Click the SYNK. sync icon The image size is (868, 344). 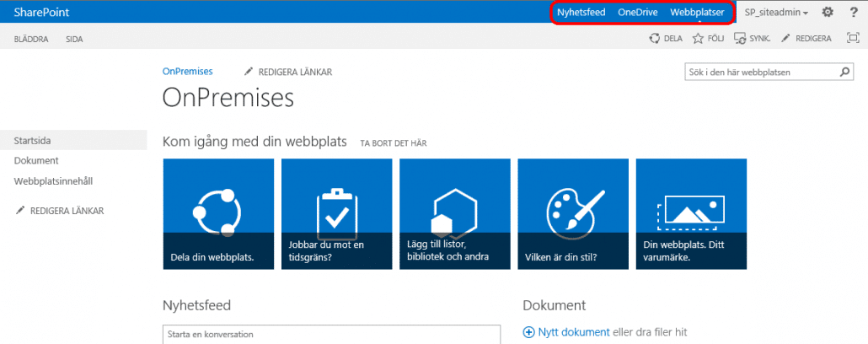(741, 38)
